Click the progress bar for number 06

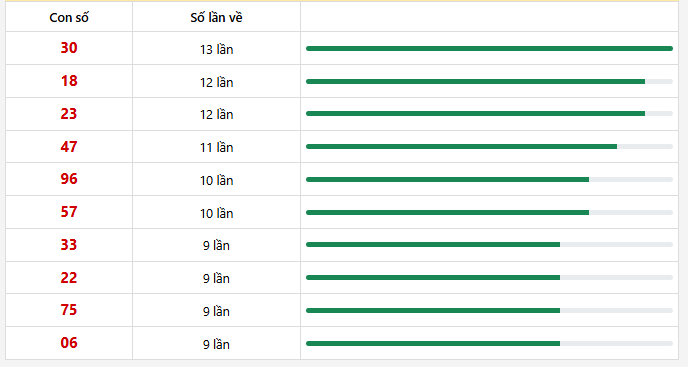click(x=489, y=344)
